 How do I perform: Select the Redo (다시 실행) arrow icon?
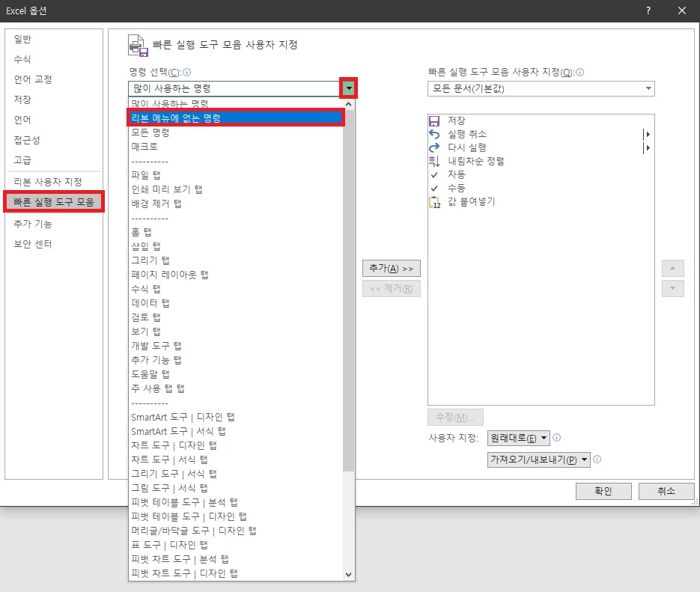(434, 147)
